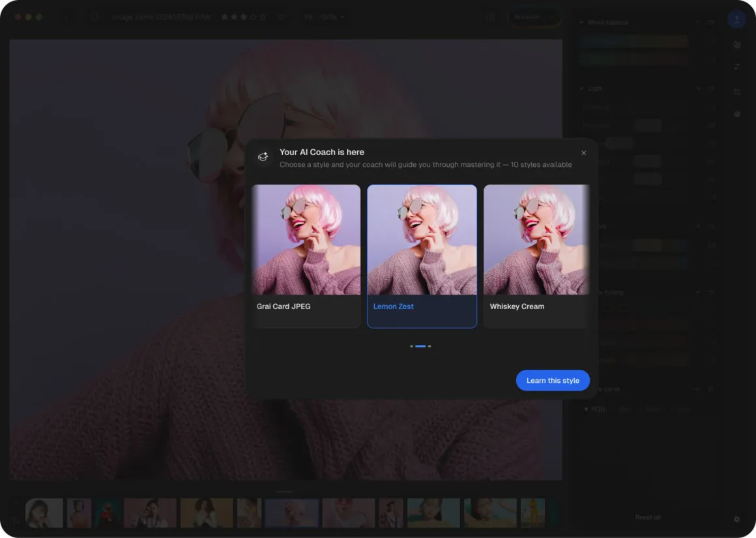Viewport: 756px width, 538px height.
Task: Select the Lemon Zest style preview image
Action: [422, 240]
